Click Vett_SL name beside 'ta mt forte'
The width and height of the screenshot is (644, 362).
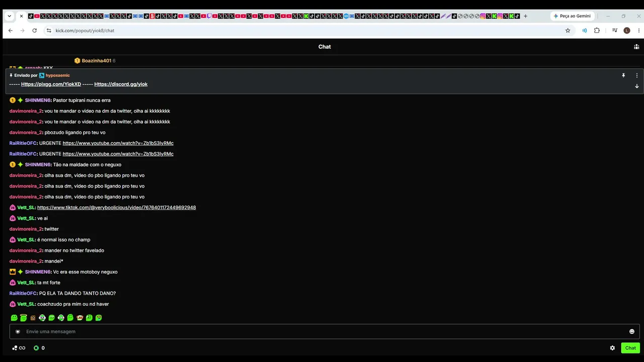pos(26,283)
